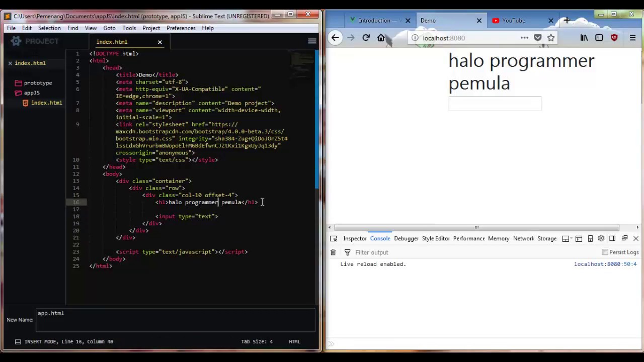Screen dimensions: 644x362
Task: Open uBlock Origin extension
Action: coord(614,38)
